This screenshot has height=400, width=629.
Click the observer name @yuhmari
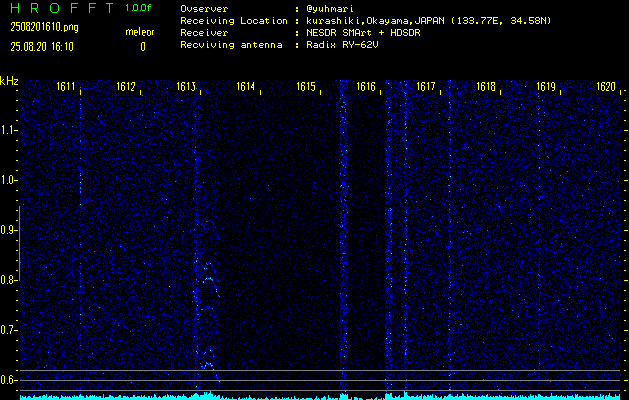pos(330,9)
